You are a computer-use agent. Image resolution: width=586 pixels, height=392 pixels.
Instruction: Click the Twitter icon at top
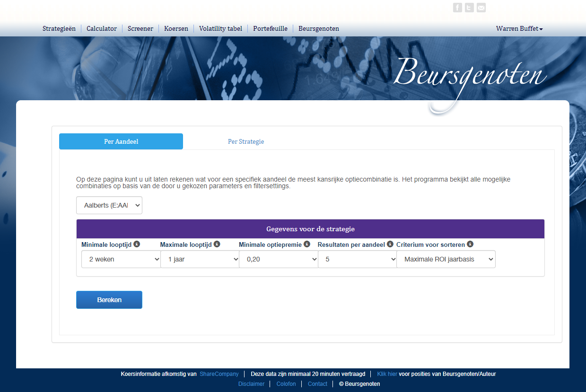(x=469, y=8)
